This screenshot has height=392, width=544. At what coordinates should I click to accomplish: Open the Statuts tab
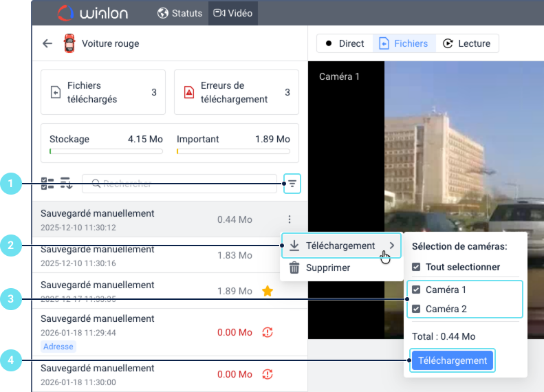coord(179,13)
